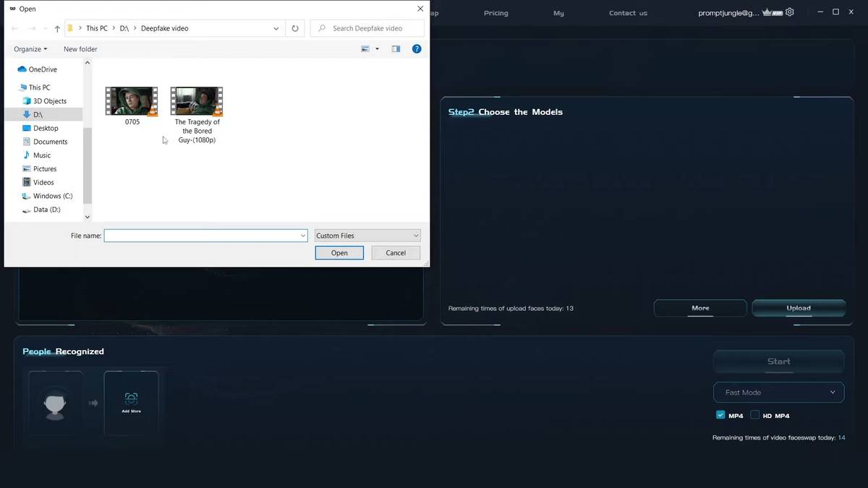
Task: Click the File name input field
Action: (206, 236)
